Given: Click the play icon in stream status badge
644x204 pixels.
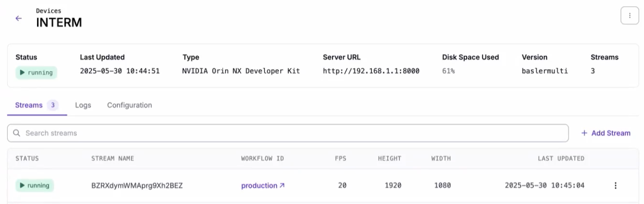Looking at the screenshot, I should 22,185.
